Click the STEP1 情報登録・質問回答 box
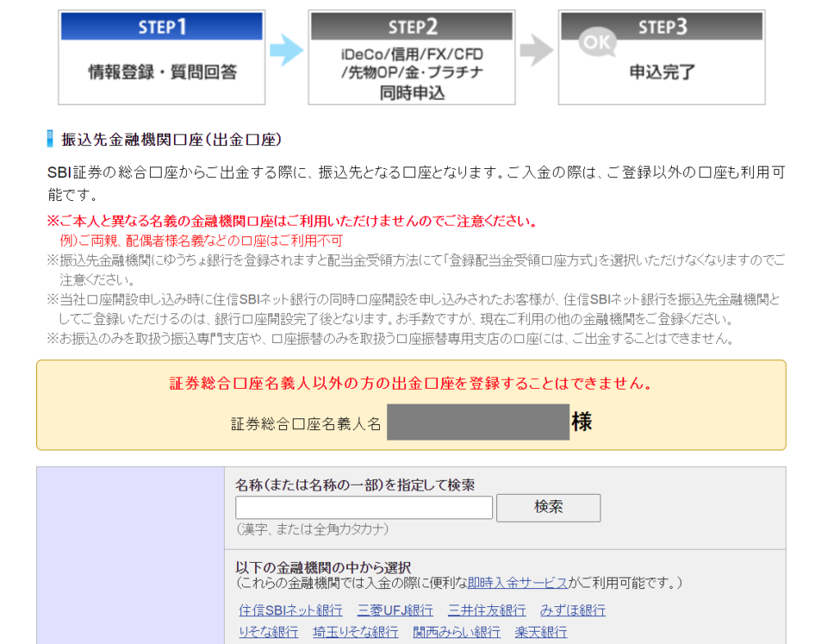 162,57
